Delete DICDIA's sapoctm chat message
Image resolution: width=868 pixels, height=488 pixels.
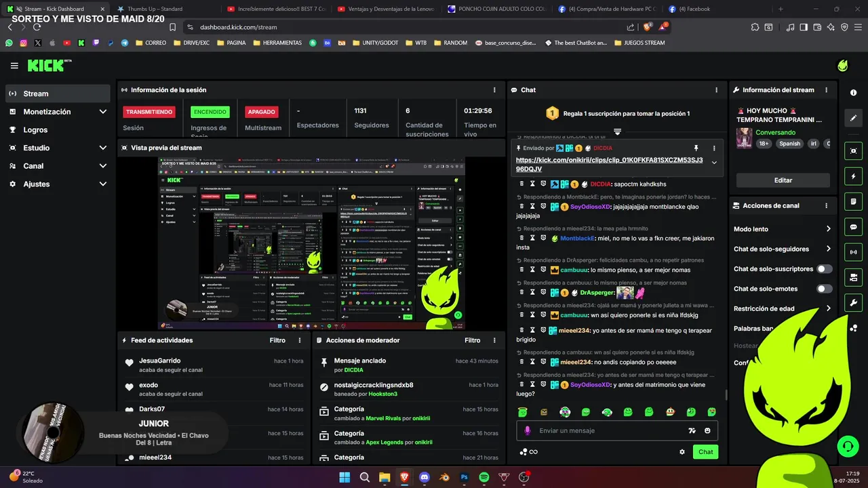(x=522, y=184)
